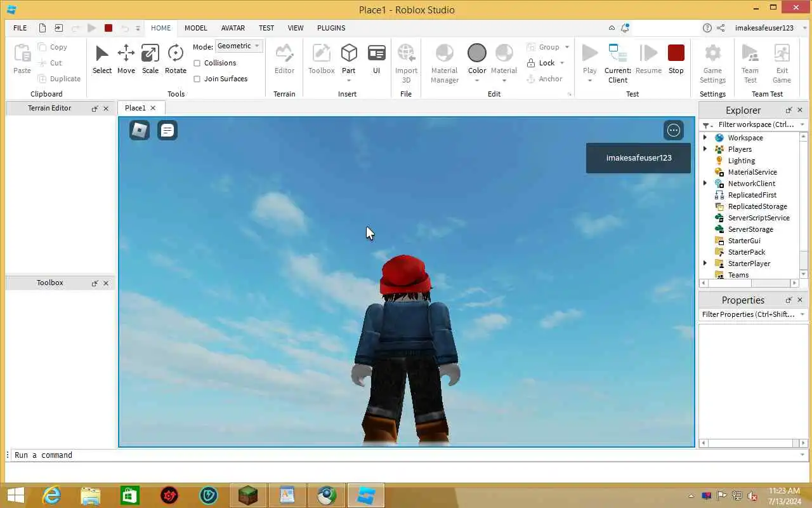812x508 pixels.
Task: Select StarterGui in Explorer
Action: tap(744, 241)
